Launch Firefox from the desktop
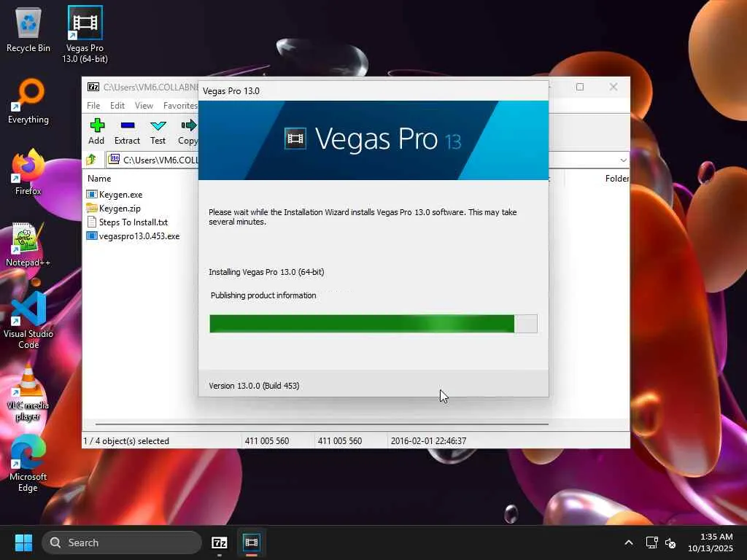The height and width of the screenshot is (560, 747). 28,172
